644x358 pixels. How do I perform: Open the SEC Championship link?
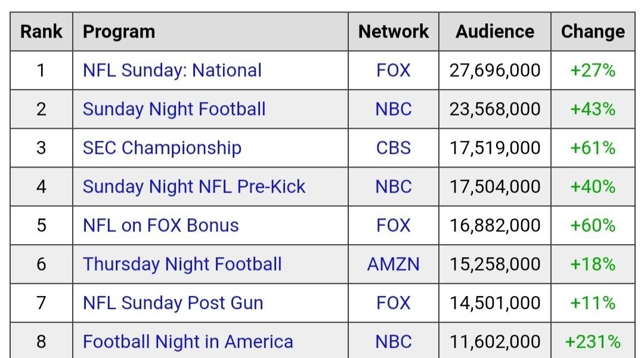[x=162, y=148]
